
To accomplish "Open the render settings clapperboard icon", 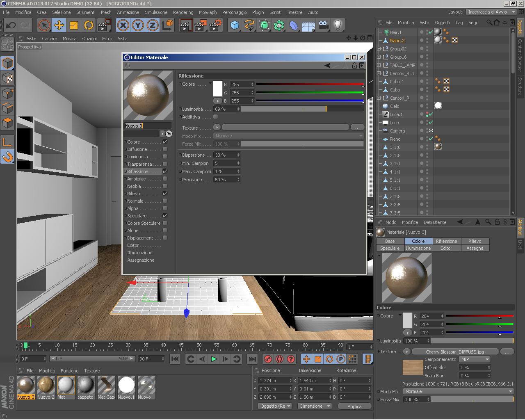I will pos(215,25).
